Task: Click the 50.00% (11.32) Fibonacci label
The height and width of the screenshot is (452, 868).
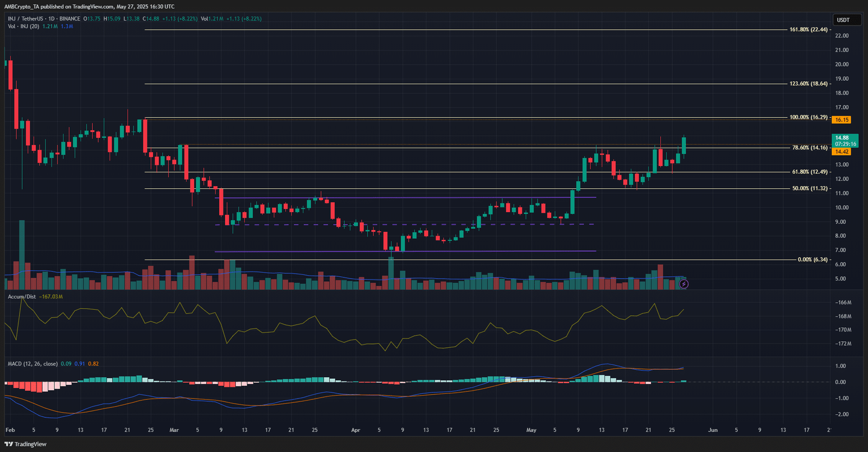Action: click(x=810, y=188)
